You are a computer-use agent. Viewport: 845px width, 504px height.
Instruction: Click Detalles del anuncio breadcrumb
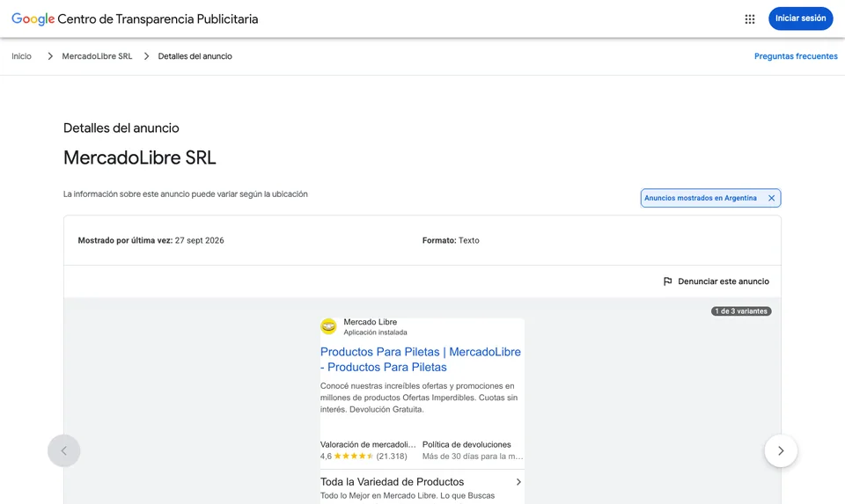[195, 56]
